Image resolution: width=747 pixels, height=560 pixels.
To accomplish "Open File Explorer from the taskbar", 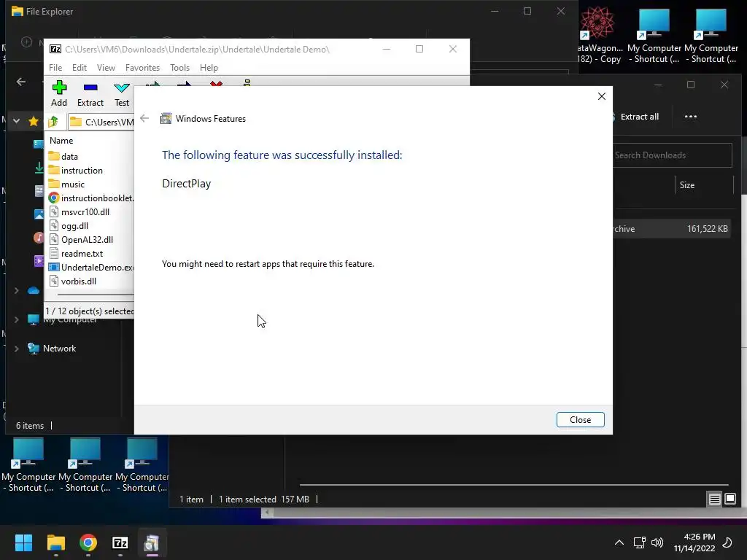I will click(55, 542).
